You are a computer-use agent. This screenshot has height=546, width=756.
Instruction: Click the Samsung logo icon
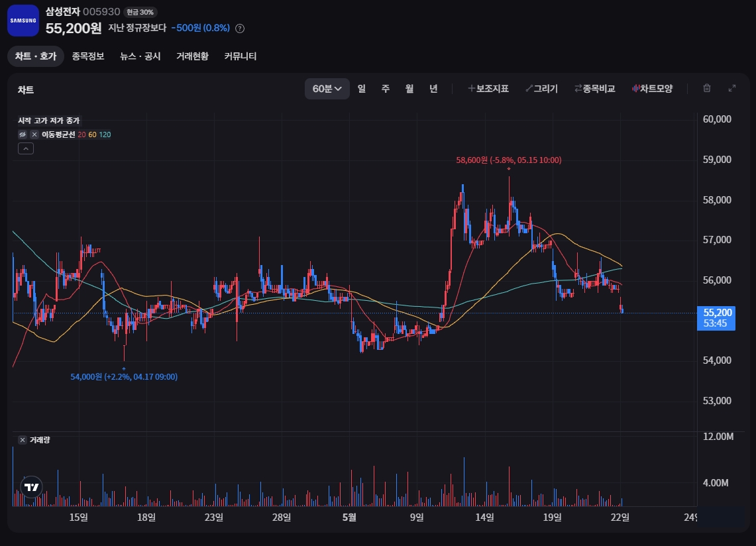(23, 21)
